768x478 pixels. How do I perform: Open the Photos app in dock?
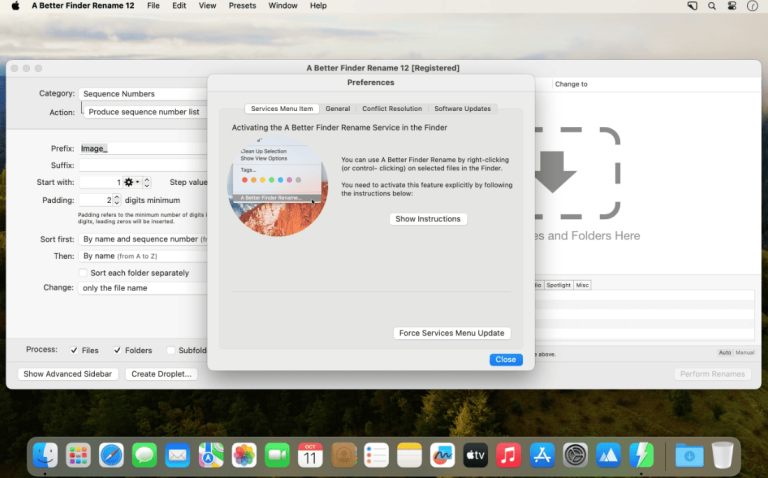[244, 455]
